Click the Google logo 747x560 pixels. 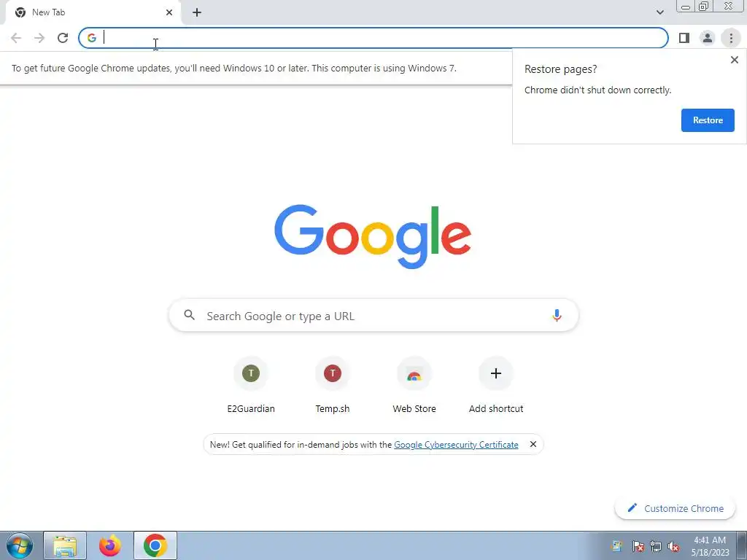373,237
